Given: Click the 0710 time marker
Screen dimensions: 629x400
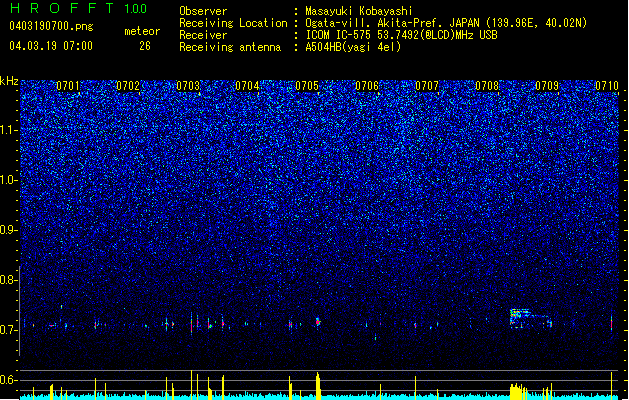Looking at the screenshot, I should pyautogui.click(x=607, y=86).
